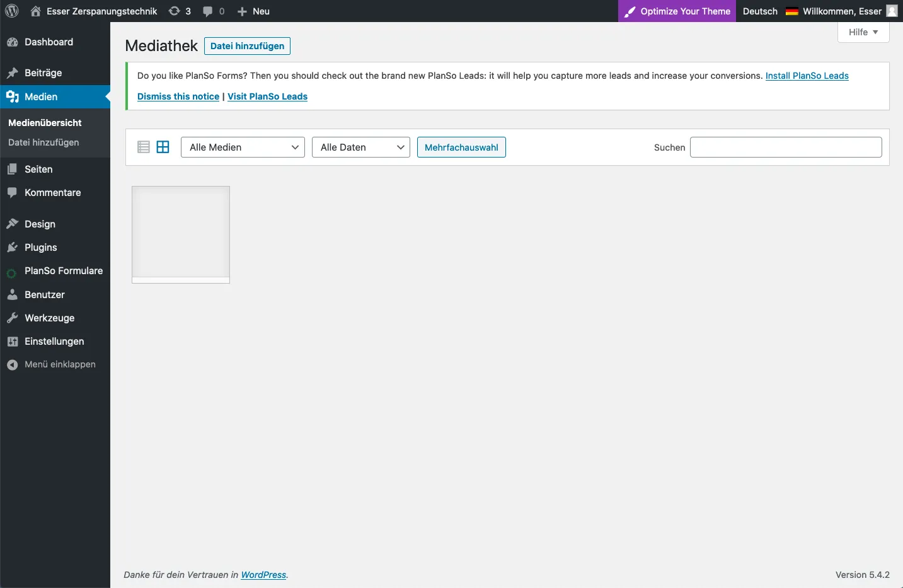Click the Beiträge pin icon

12,73
